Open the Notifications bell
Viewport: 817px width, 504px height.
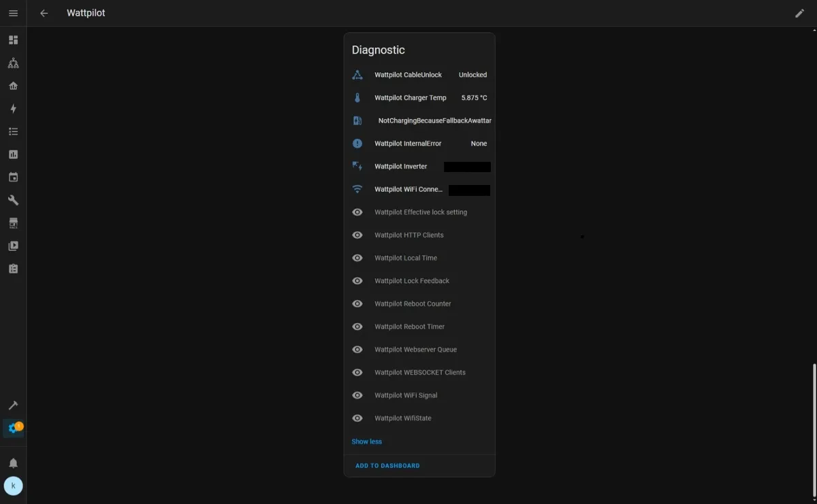point(13,463)
